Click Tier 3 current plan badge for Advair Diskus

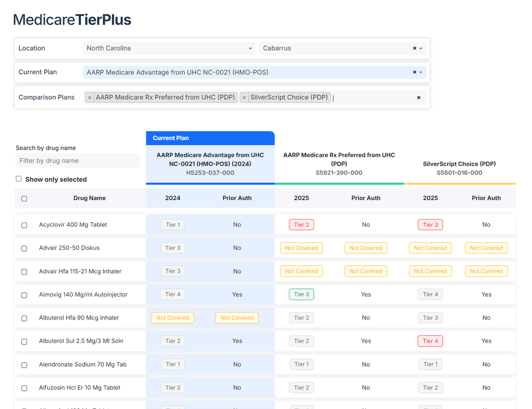173,248
